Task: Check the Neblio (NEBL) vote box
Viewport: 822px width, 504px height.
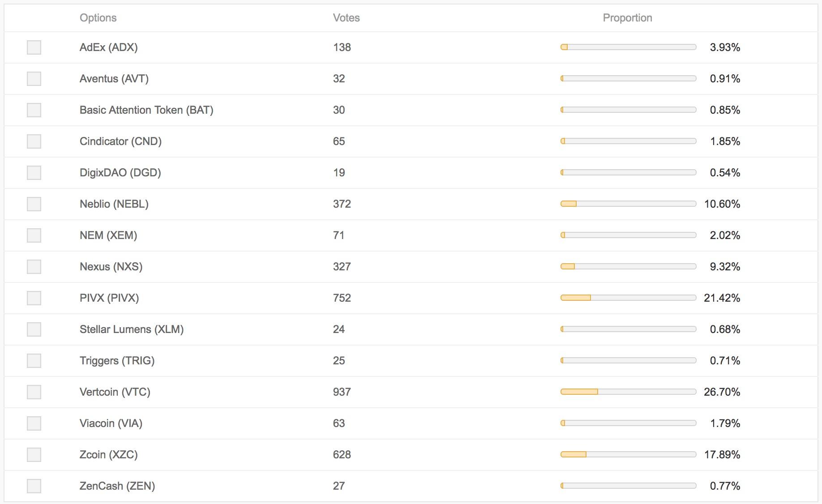Action: (x=34, y=204)
